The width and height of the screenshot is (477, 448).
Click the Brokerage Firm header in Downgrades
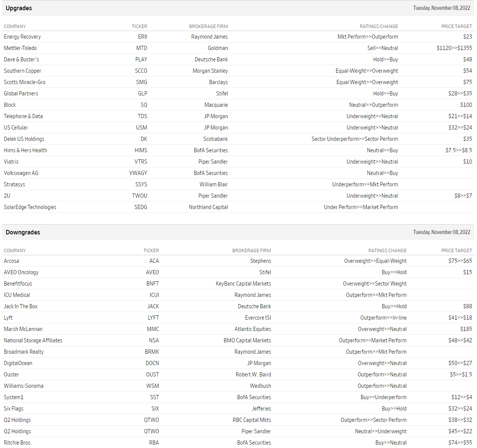click(251, 251)
